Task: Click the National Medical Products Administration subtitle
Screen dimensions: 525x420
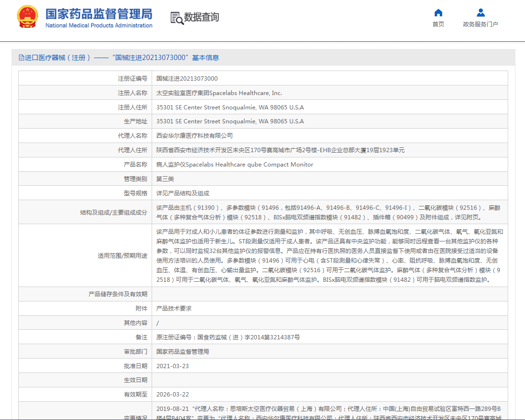Action: (x=99, y=25)
